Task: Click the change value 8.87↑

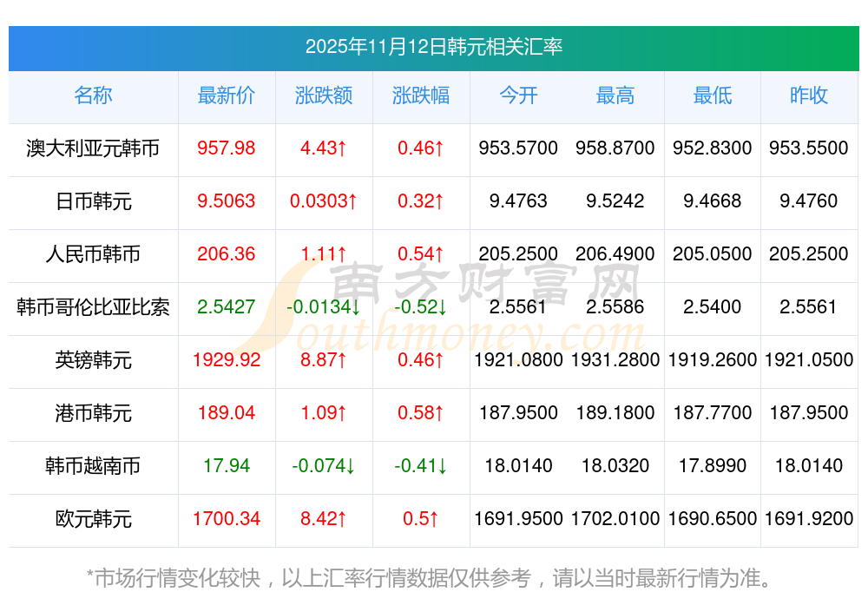Action: 323,360
